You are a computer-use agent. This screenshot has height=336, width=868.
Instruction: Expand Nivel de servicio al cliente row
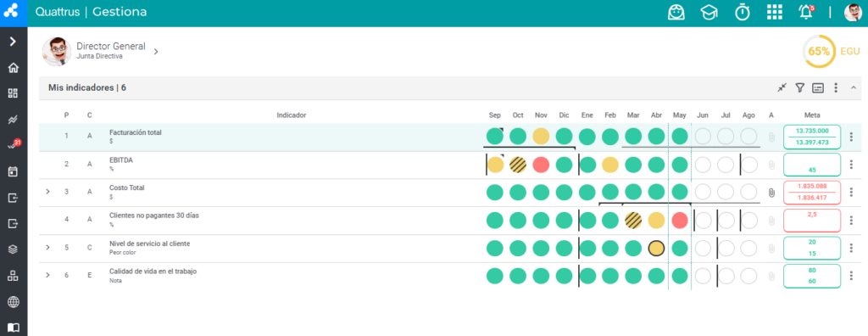pyautogui.click(x=47, y=247)
